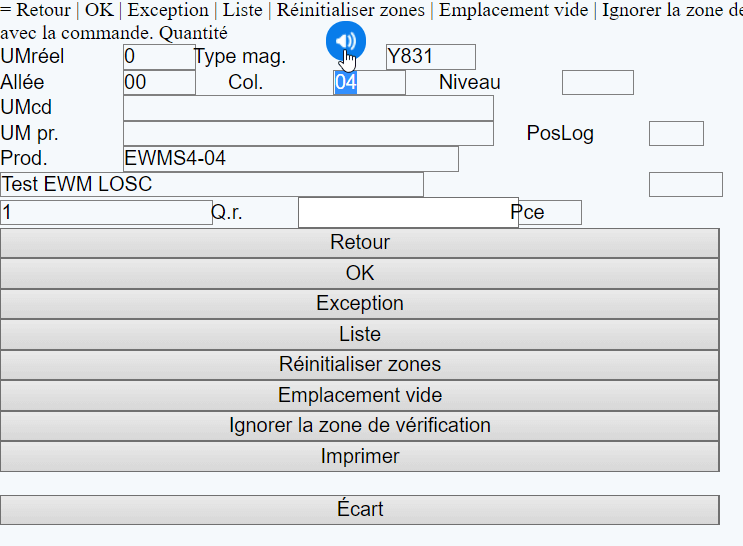Click Ignorer la zone de vérification
This screenshot has width=743, height=546.
point(360,426)
